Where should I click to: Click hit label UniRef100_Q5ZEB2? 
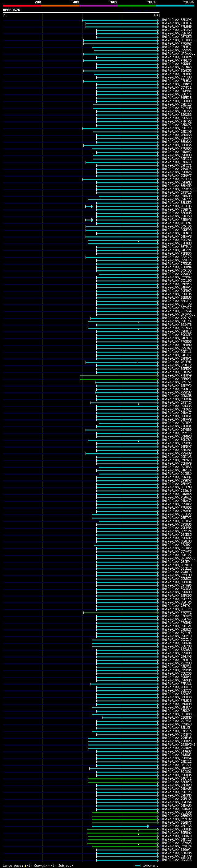click(176, 819)
